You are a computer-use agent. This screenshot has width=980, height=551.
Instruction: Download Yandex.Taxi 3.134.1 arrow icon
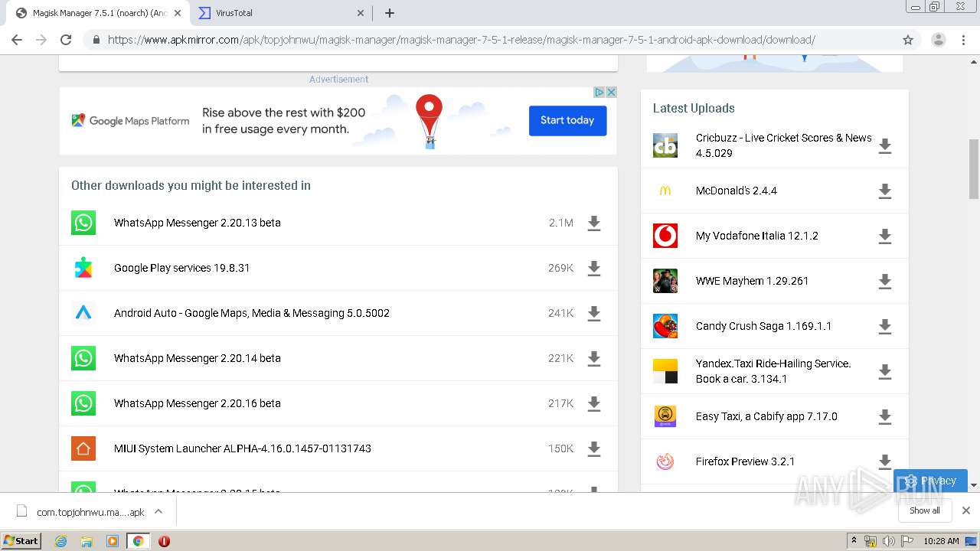click(884, 372)
